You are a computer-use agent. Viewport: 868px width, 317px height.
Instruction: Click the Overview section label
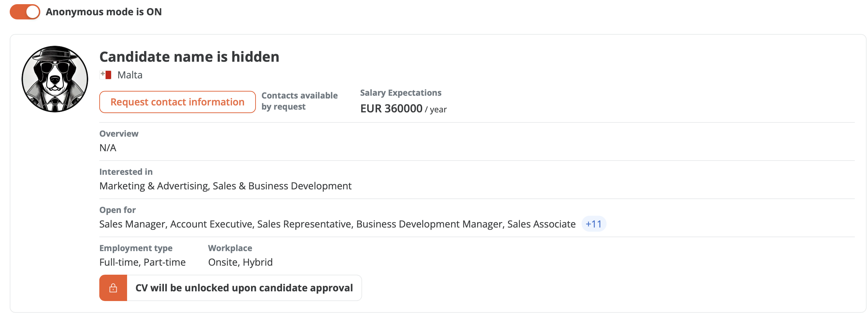tap(119, 134)
